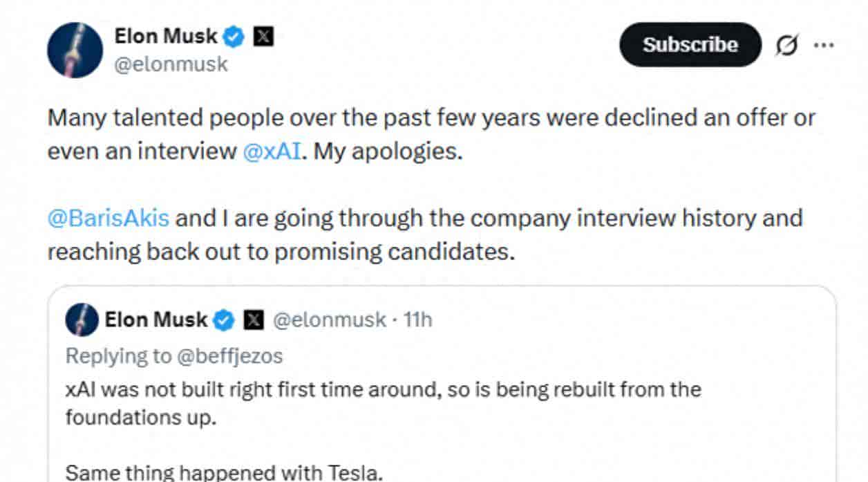
Task: Click X badge in the quoted post
Action: pos(254,319)
